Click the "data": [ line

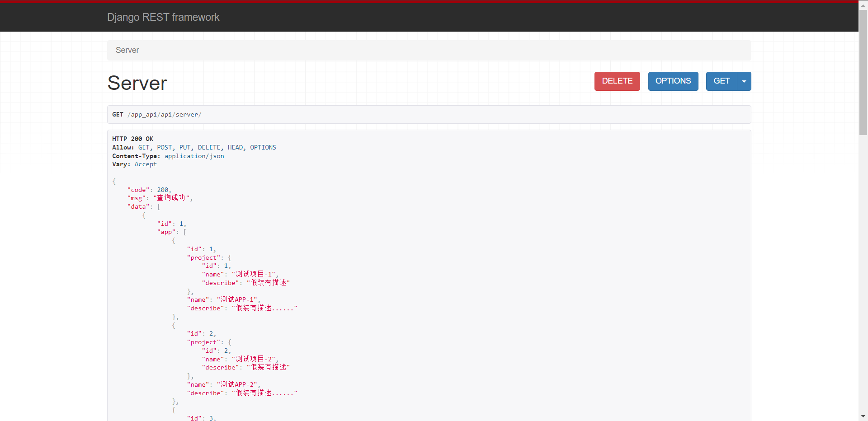click(144, 206)
